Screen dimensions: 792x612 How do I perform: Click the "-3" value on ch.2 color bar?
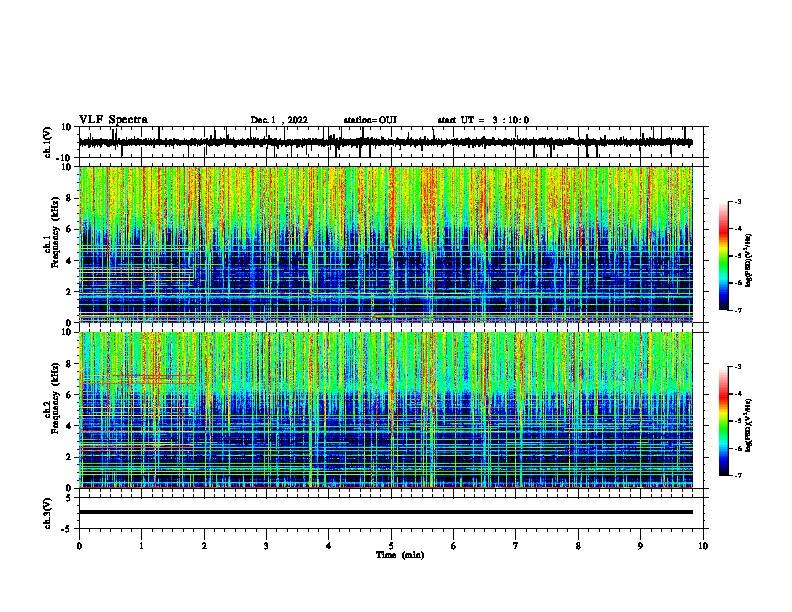point(737,367)
